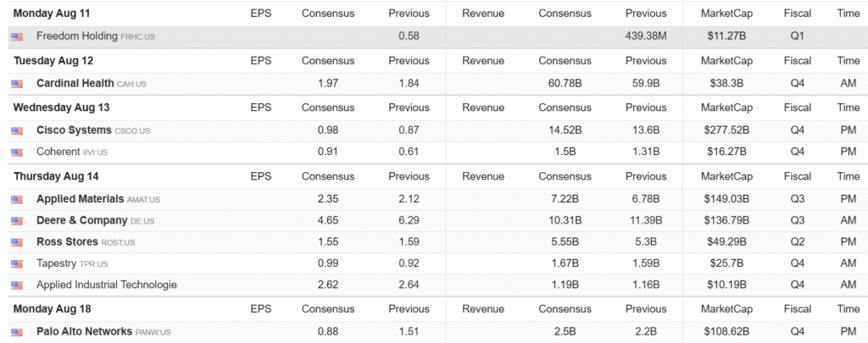Click MarketCap column header in Tuesday Aug 12 row

point(726,61)
